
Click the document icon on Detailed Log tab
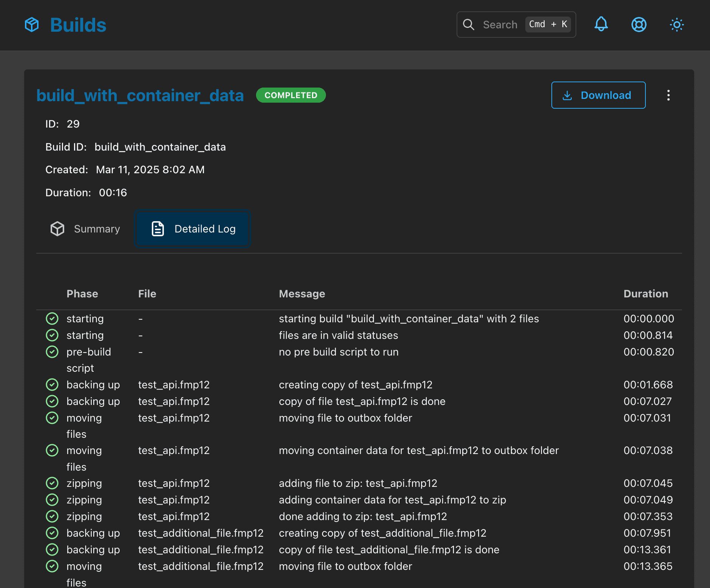coord(157,229)
